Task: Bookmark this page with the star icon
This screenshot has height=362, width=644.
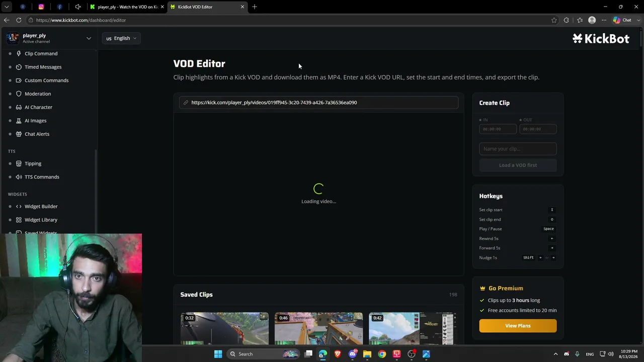Action: (x=554, y=20)
